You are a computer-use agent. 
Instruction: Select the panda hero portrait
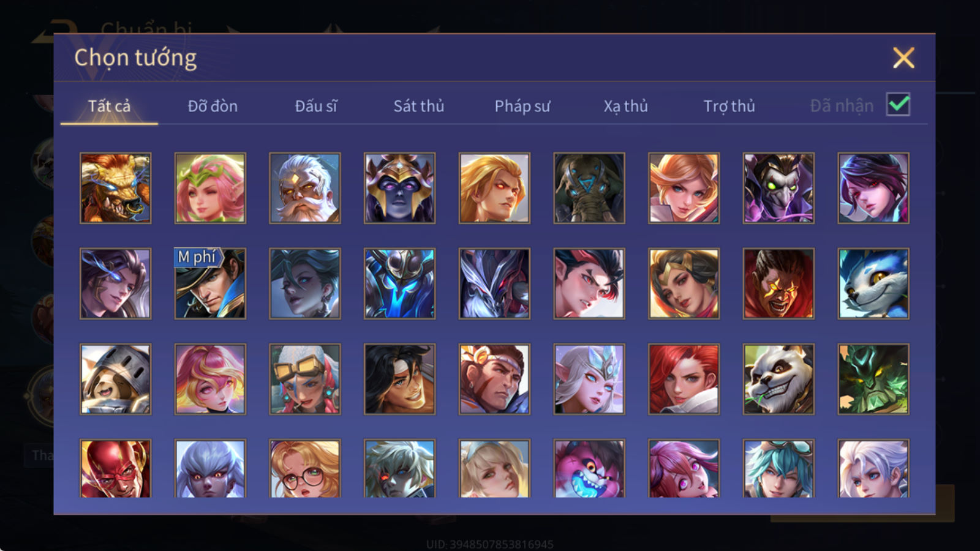coord(778,379)
